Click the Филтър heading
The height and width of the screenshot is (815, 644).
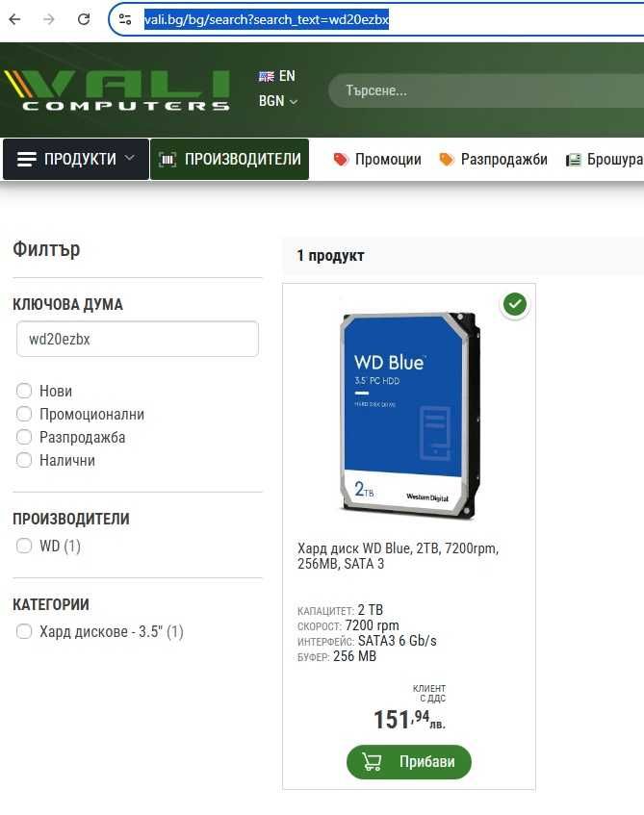(46, 249)
